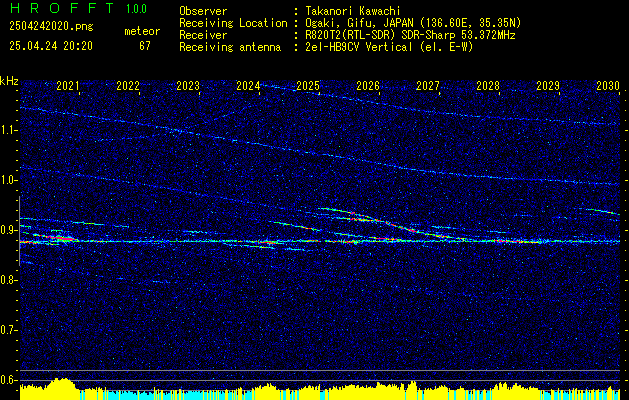This screenshot has width=629, height=400.
Task: Click the 1.1 kHz axis label
Action: [9, 130]
